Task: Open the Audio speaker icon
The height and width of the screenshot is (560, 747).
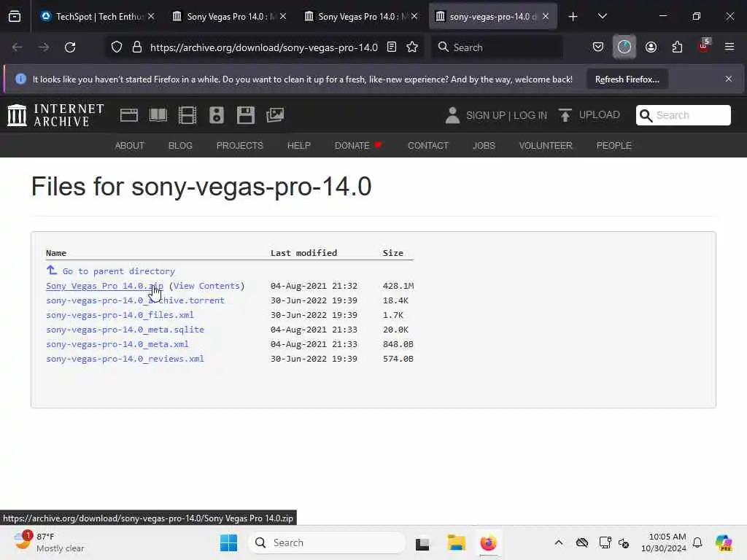Action: [217, 115]
